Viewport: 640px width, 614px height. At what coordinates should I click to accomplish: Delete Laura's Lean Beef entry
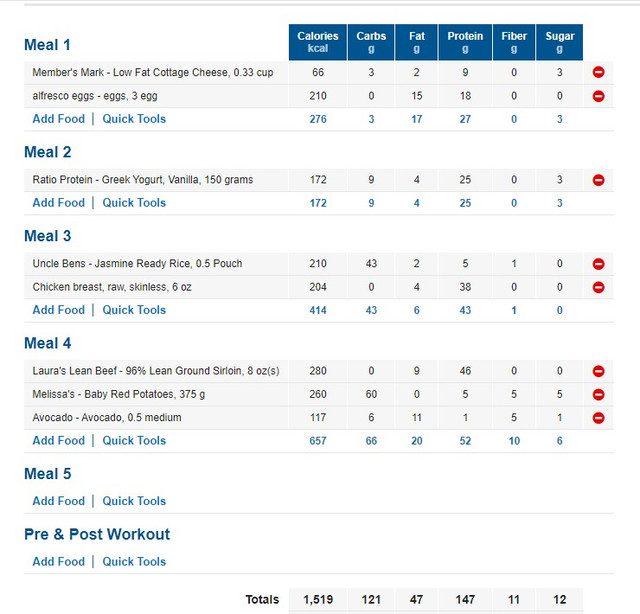tap(598, 371)
